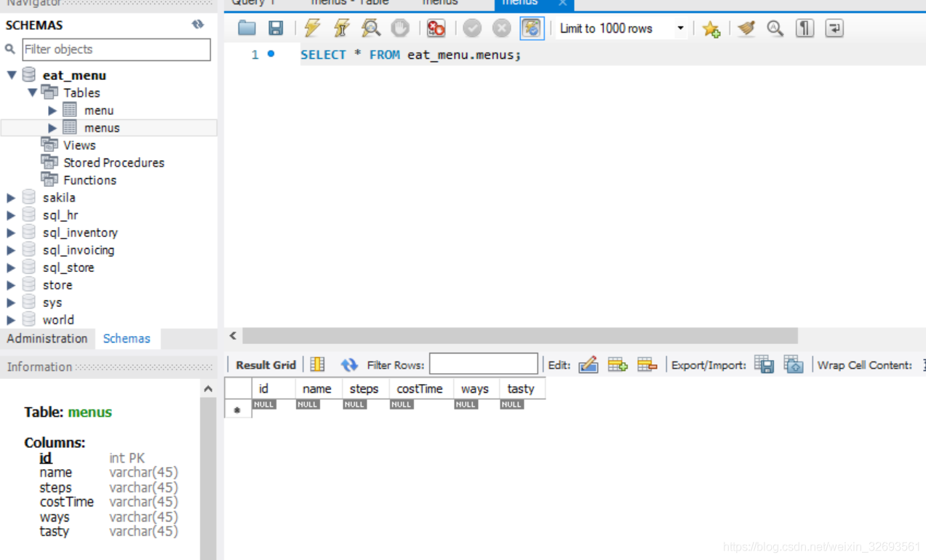The image size is (926, 560).
Task: Export recordset to file icon
Action: click(x=764, y=364)
